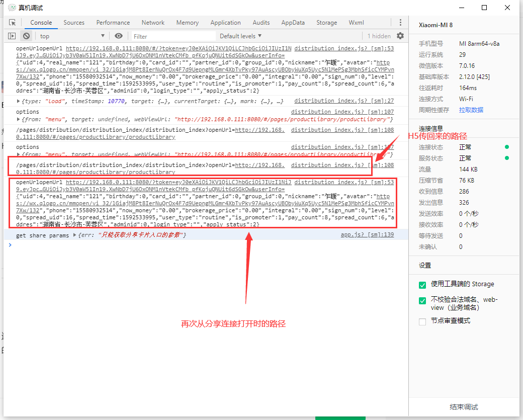The height and width of the screenshot is (420, 523).
Task: Enable 节点审查模式 checkbox
Action: (422, 321)
